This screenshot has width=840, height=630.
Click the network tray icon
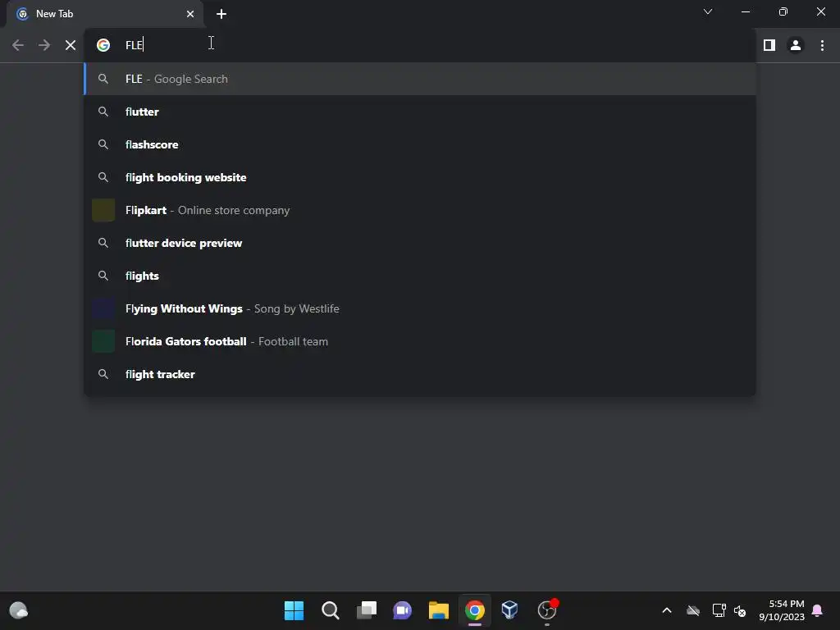coord(719,610)
